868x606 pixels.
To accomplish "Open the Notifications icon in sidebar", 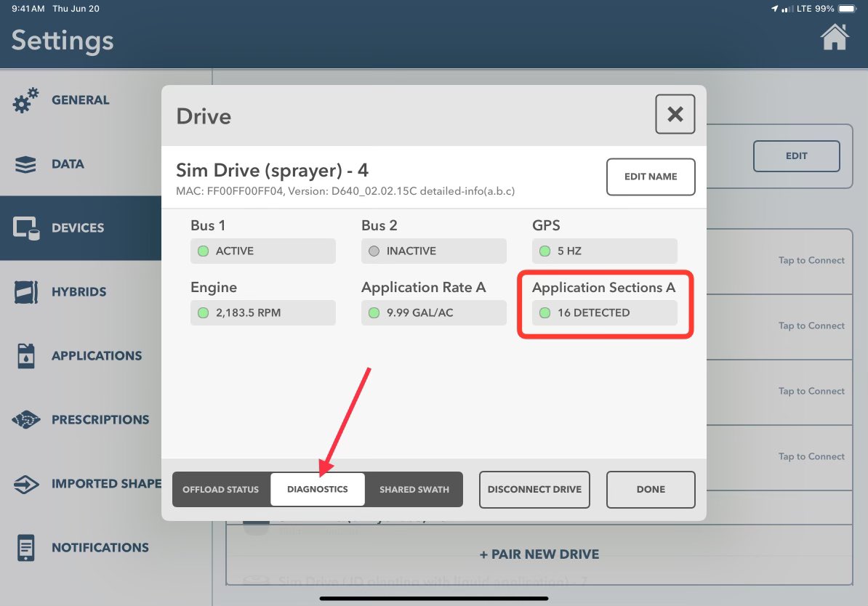I will coord(26,548).
